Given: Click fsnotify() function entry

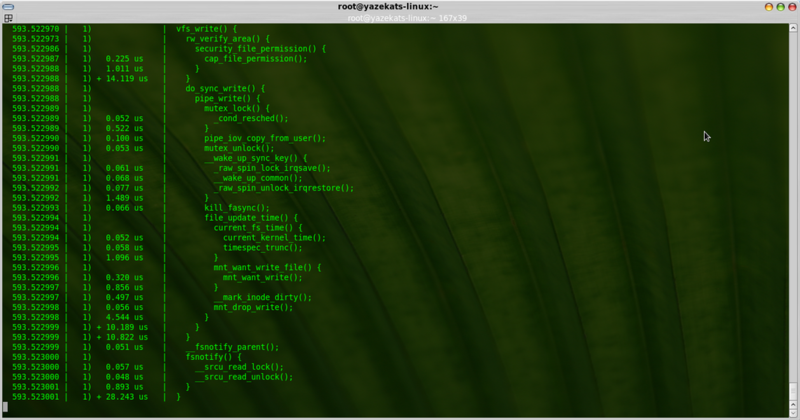Looking at the screenshot, I should tap(213, 357).
